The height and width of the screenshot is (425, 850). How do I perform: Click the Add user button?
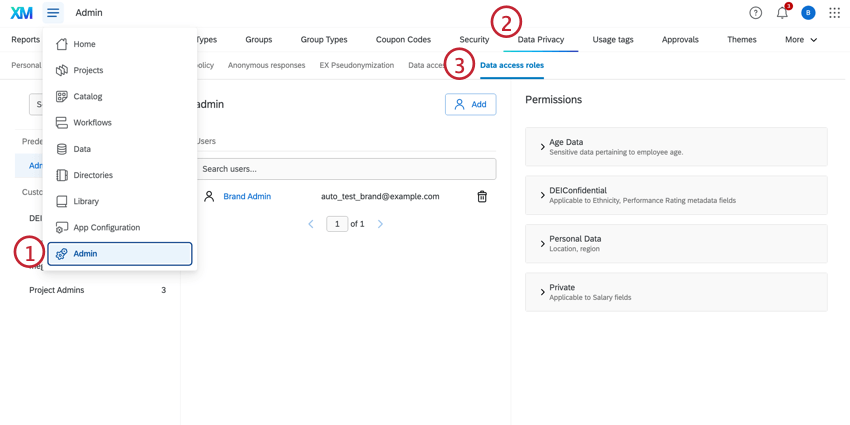click(x=470, y=104)
